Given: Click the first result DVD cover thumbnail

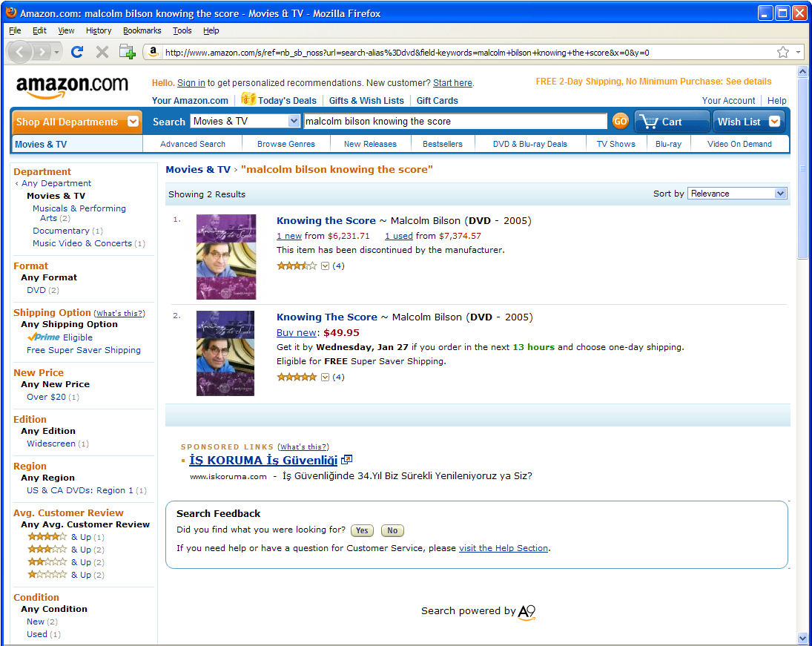Looking at the screenshot, I should 225,257.
